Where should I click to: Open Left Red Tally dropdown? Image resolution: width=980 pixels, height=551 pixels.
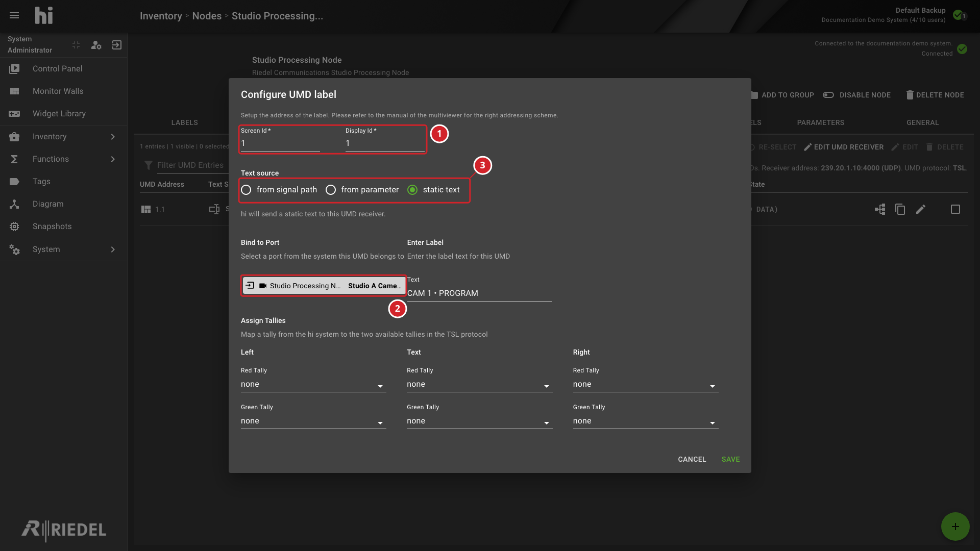click(x=313, y=384)
